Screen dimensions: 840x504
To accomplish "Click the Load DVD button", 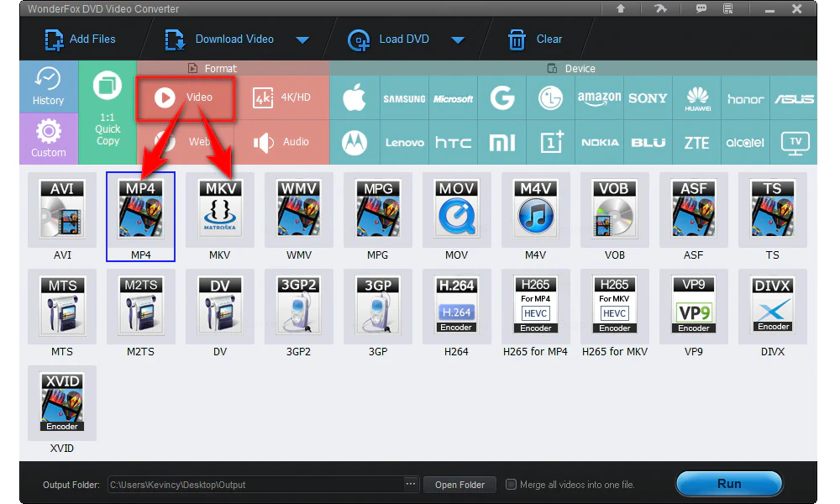I will tap(389, 39).
